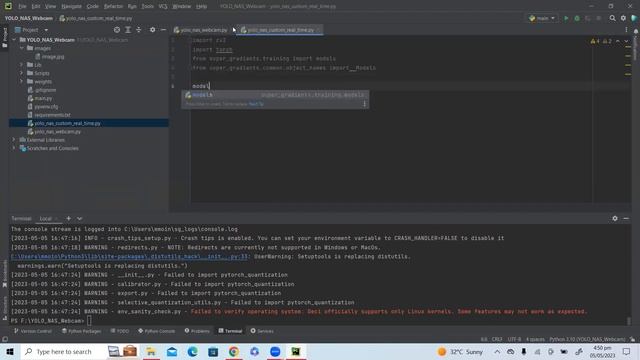Open the Navigate menu
This screenshot has height=360, width=640.
click(x=71, y=6)
